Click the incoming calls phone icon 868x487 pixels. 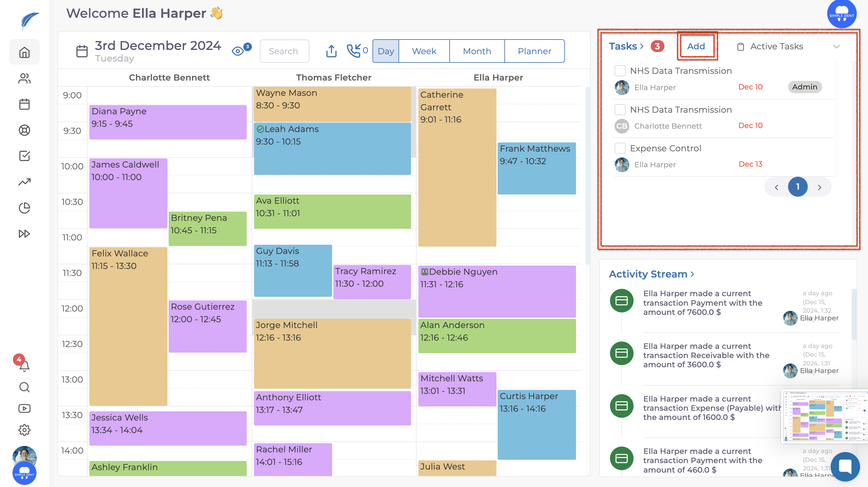(354, 51)
